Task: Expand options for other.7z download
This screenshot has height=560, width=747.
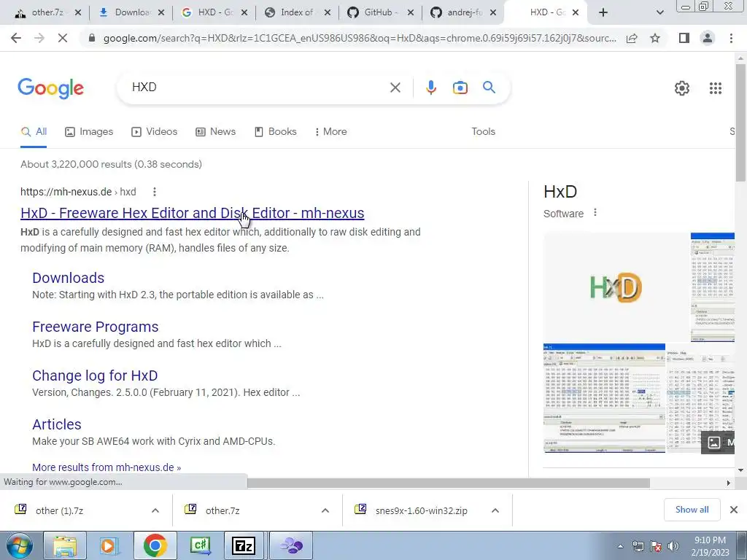Action: 325,510
